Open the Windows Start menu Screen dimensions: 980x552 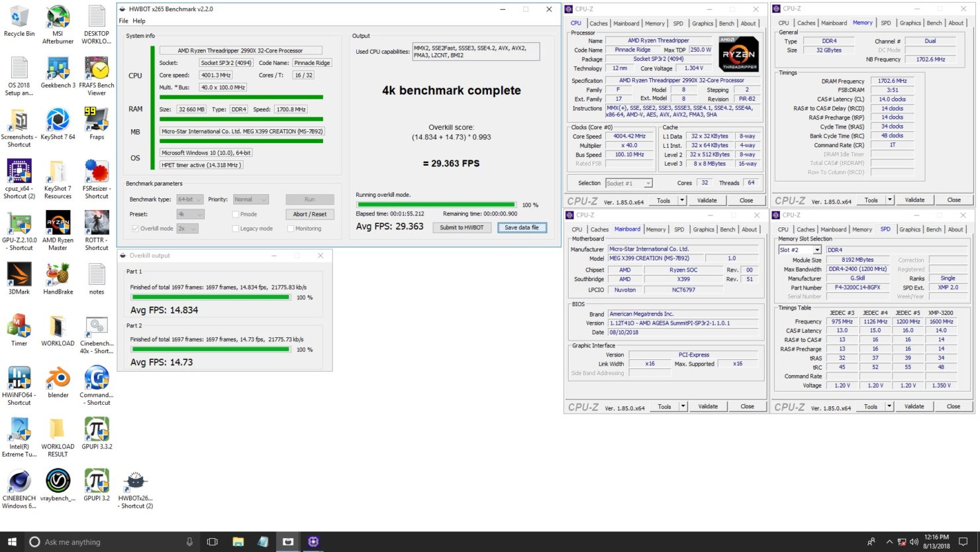pos(12,541)
